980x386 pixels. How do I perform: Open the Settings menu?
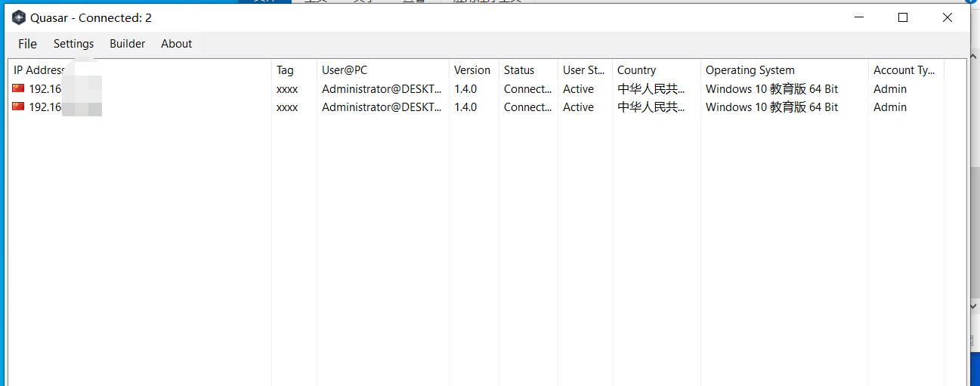[x=74, y=44]
